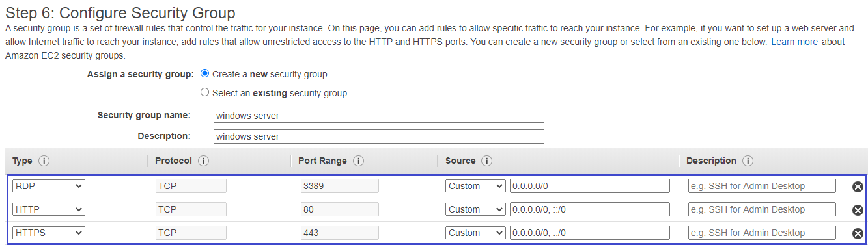868x247 pixels.
Task: Click the port range 3389 field
Action: (x=340, y=186)
